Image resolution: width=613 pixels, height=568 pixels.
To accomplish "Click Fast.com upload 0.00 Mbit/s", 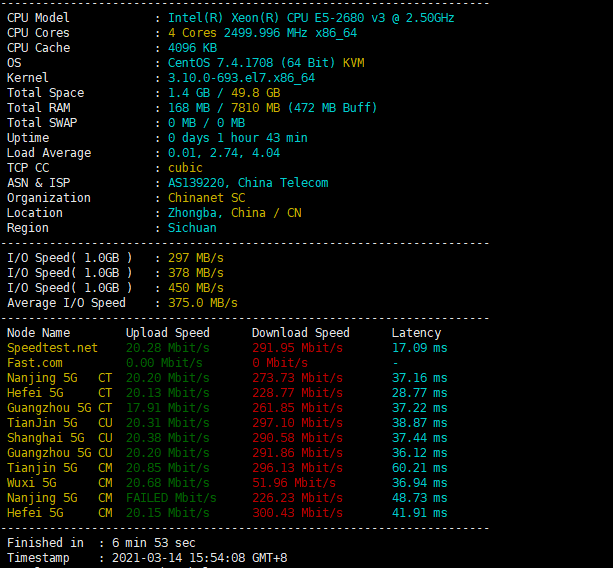I will [164, 363].
